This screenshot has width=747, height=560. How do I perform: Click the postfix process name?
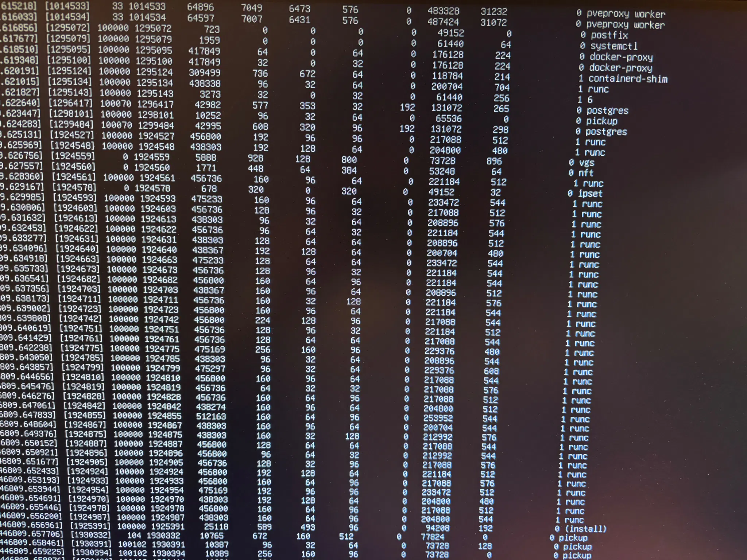coord(609,35)
